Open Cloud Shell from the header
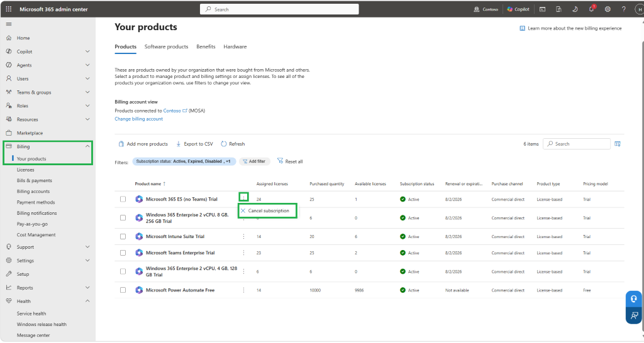The width and height of the screenshot is (644, 343). pyautogui.click(x=543, y=9)
